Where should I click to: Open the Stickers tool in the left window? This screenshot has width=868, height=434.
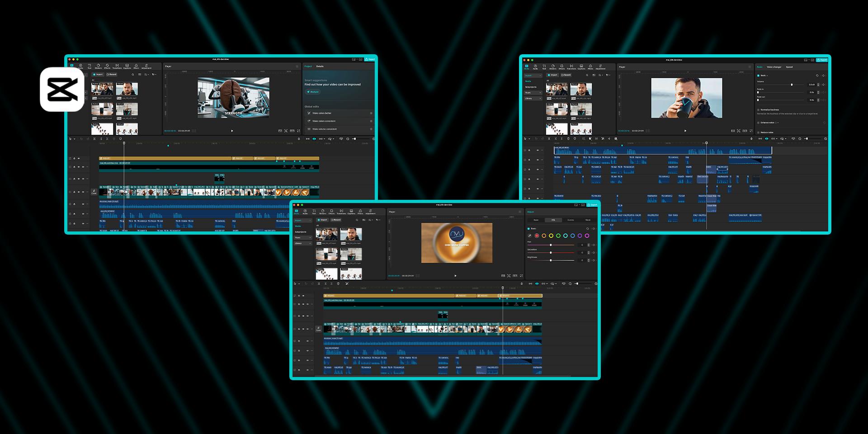coord(98,66)
